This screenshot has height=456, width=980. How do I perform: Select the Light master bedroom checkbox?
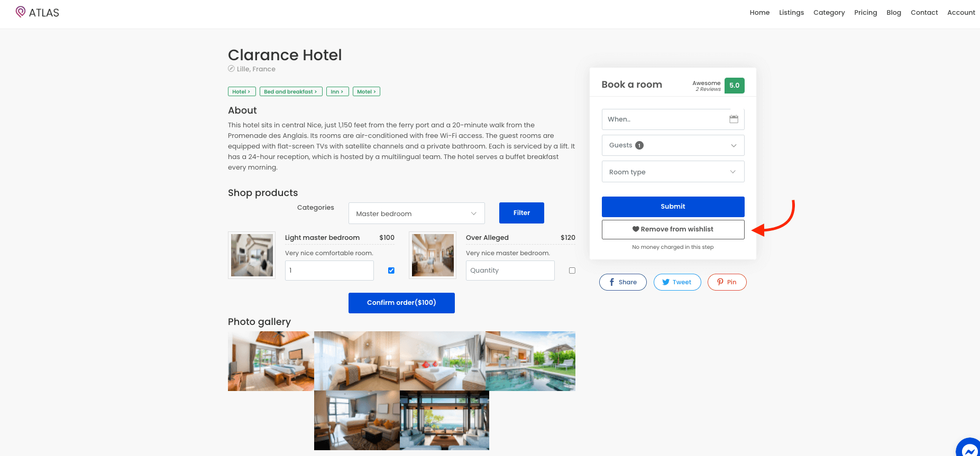(391, 271)
